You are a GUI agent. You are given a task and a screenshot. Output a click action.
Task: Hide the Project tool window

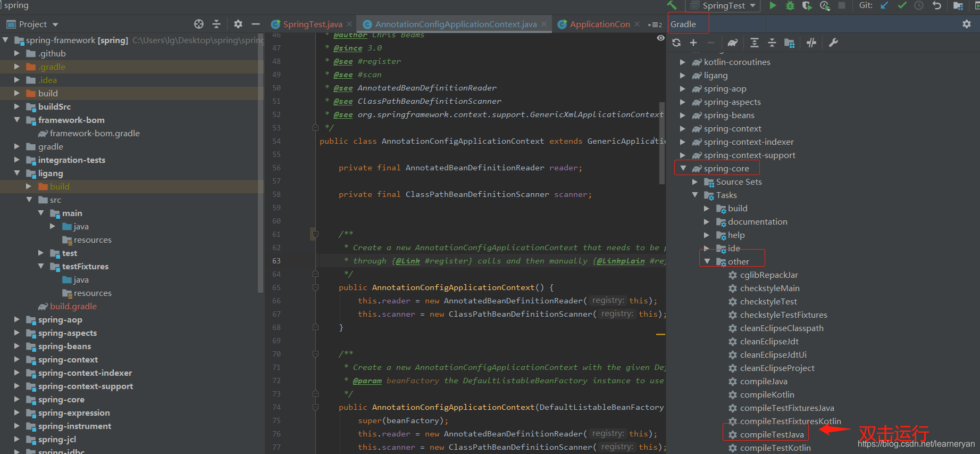pyautogui.click(x=256, y=24)
